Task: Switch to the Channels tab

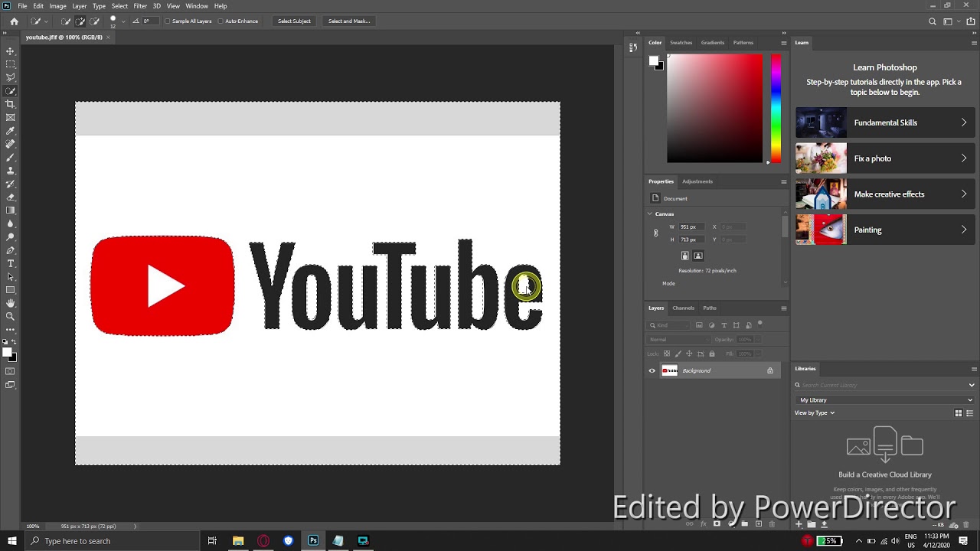Action: coord(683,308)
